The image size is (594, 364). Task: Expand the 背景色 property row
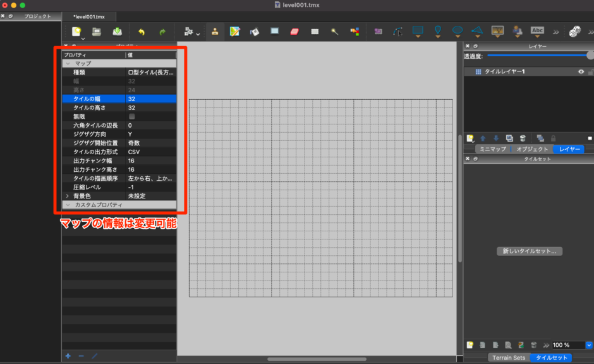click(x=68, y=196)
